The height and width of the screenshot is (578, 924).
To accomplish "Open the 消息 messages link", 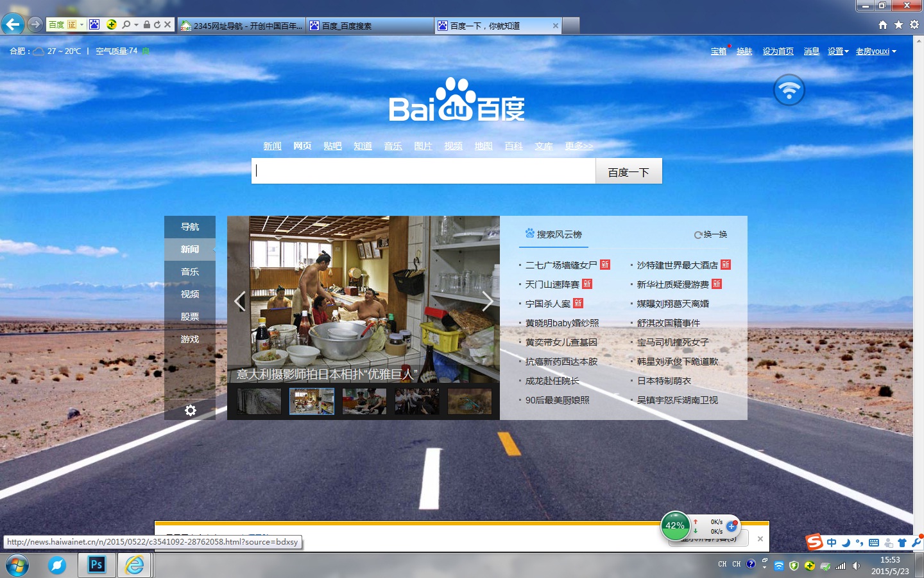I will click(812, 51).
